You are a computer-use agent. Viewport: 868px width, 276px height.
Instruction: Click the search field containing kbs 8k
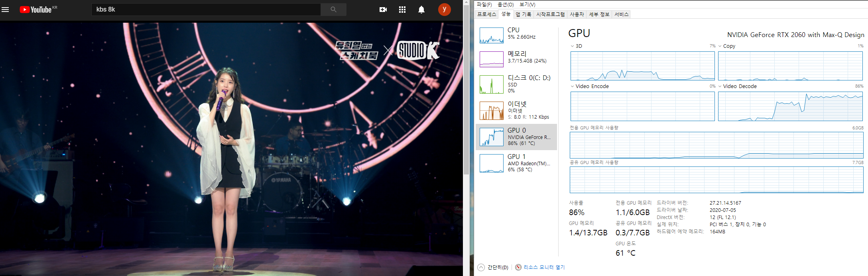[206, 10]
